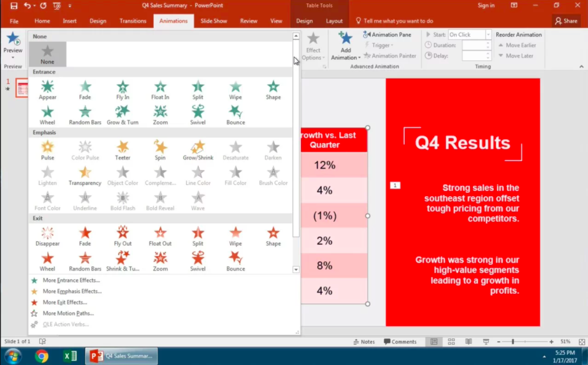Open More Entrance Effects dialog
The height and width of the screenshot is (365, 588).
tap(71, 280)
